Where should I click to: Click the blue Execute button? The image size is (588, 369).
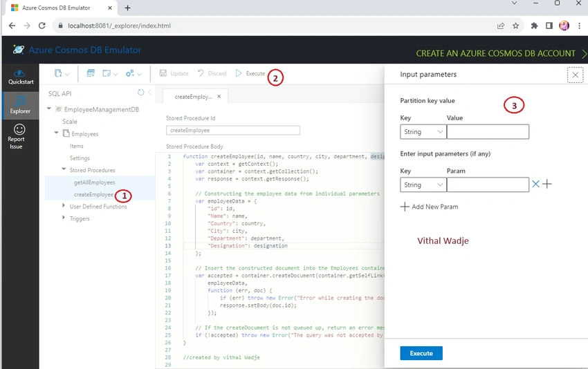point(421,353)
